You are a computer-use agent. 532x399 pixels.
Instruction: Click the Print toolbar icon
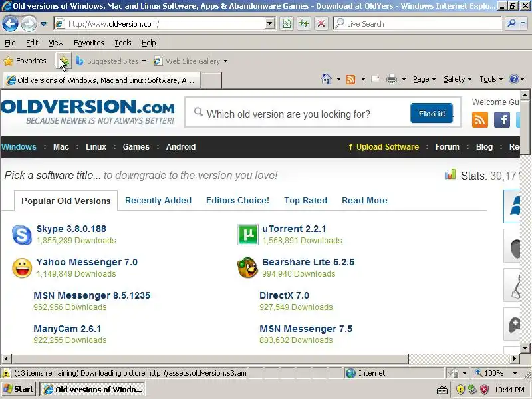point(392,79)
